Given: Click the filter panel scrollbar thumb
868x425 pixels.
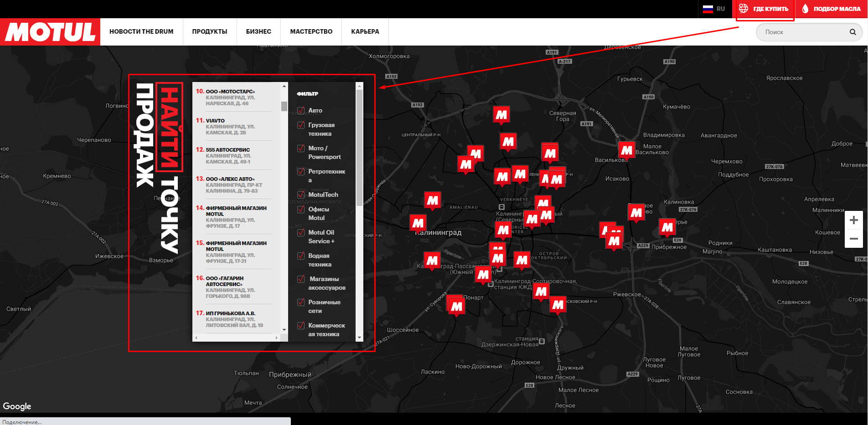Looking at the screenshot, I should [x=359, y=148].
